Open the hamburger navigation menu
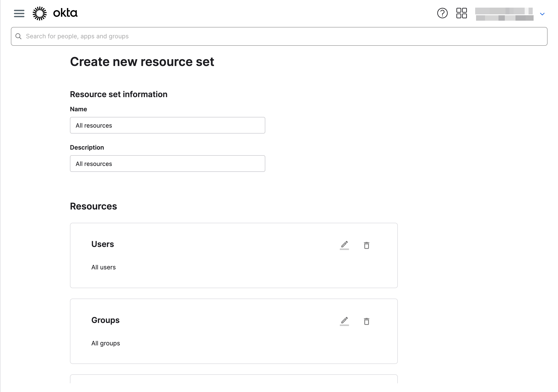558x392 pixels. pyautogui.click(x=19, y=13)
